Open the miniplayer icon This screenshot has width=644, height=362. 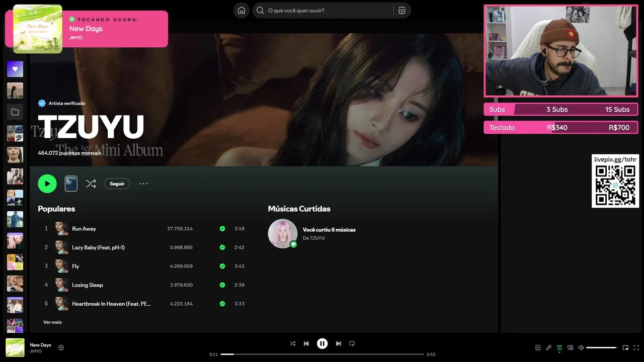625,347
